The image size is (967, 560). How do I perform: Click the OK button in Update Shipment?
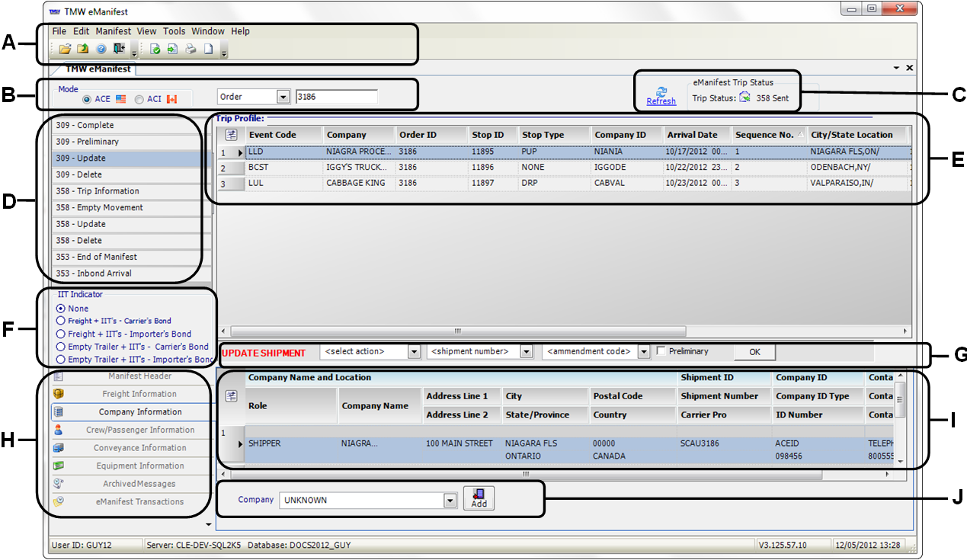click(754, 352)
